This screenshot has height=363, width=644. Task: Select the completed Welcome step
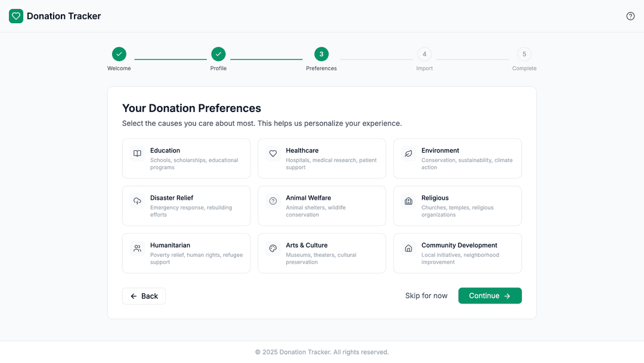(x=119, y=54)
